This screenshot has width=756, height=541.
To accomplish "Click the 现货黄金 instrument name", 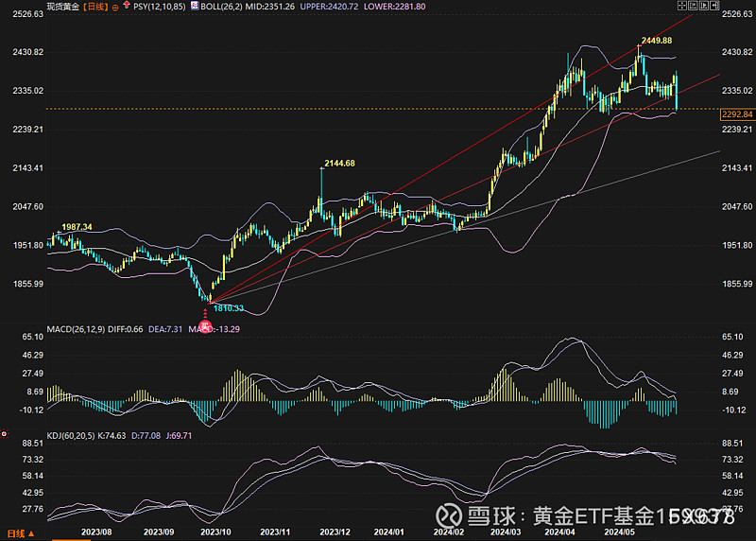I will point(62,7).
